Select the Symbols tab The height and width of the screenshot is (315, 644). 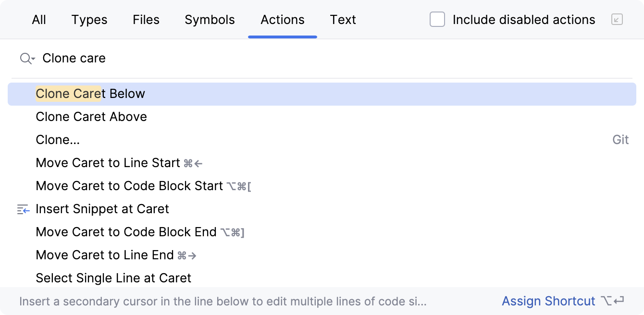(210, 20)
